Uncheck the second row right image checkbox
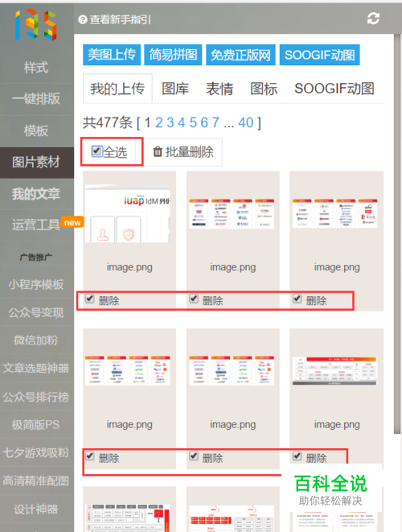 pyautogui.click(x=297, y=456)
